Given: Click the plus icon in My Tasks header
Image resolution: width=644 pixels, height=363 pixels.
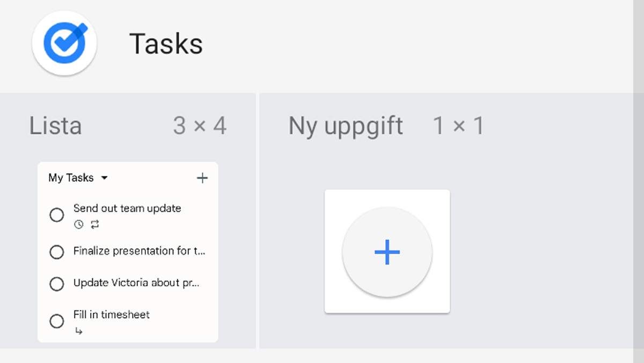Looking at the screenshot, I should coord(202,177).
